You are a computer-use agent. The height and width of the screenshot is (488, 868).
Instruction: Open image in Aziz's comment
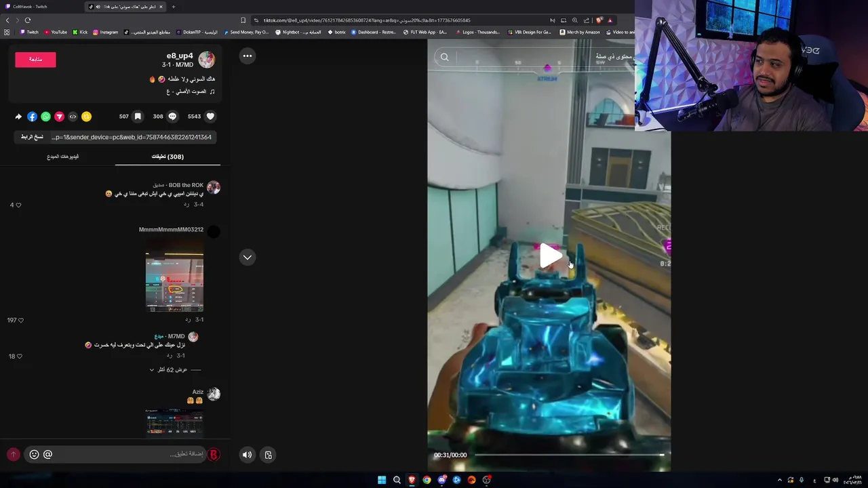174,423
